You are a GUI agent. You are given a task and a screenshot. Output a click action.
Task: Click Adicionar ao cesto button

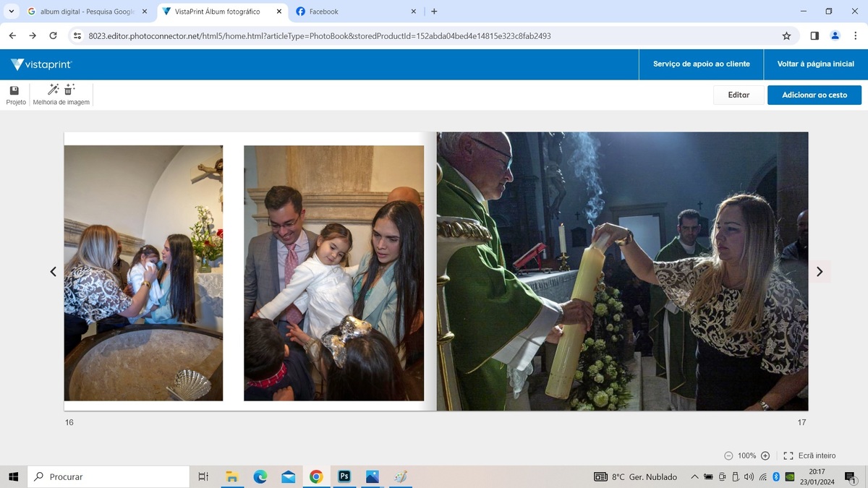814,95
